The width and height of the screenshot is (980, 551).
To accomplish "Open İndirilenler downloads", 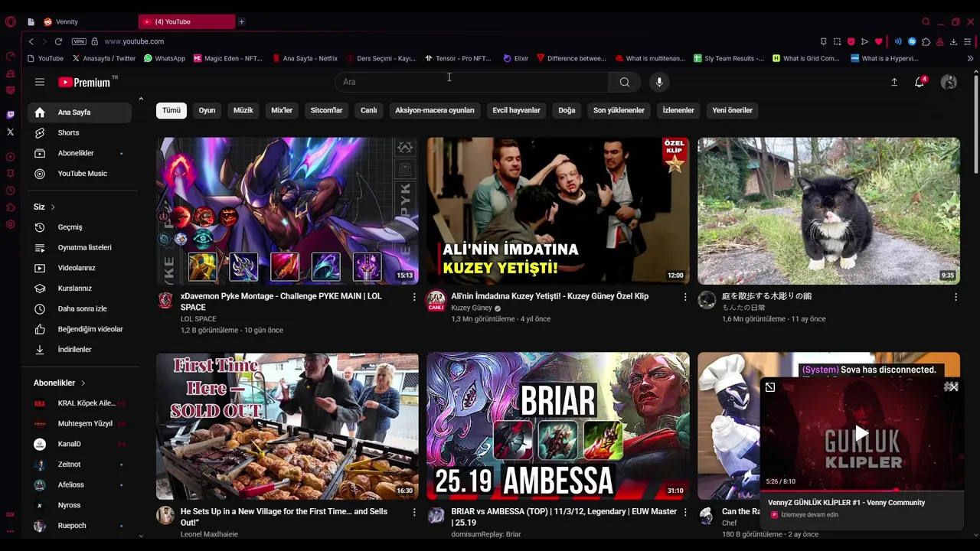I will coord(80,350).
